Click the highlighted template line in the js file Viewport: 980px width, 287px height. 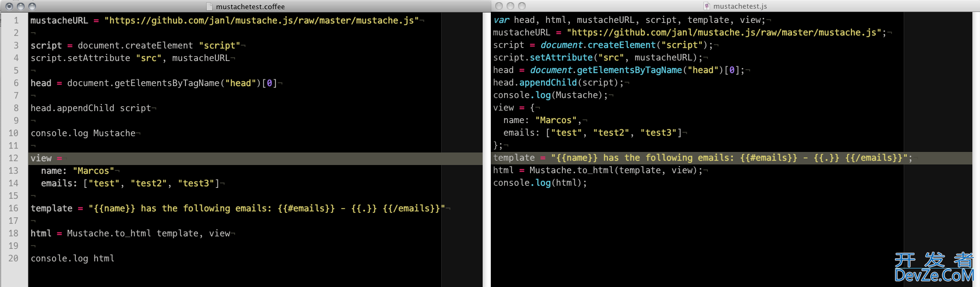(702, 158)
